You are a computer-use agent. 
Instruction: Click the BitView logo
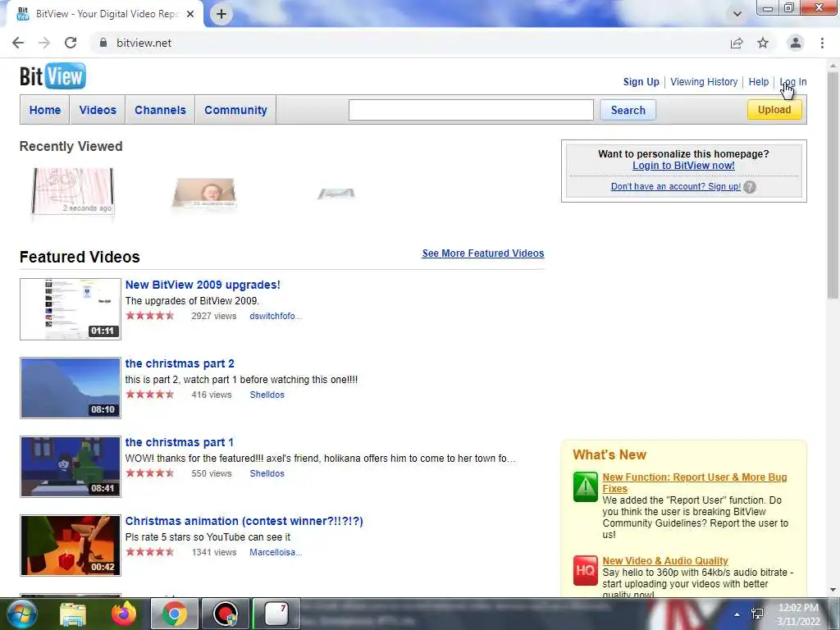coord(52,76)
